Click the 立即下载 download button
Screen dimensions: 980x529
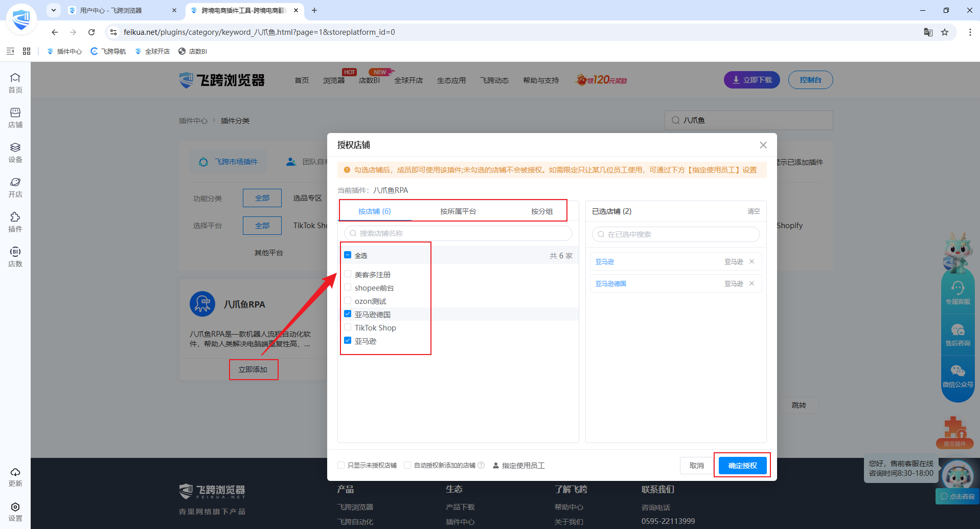[x=752, y=80]
